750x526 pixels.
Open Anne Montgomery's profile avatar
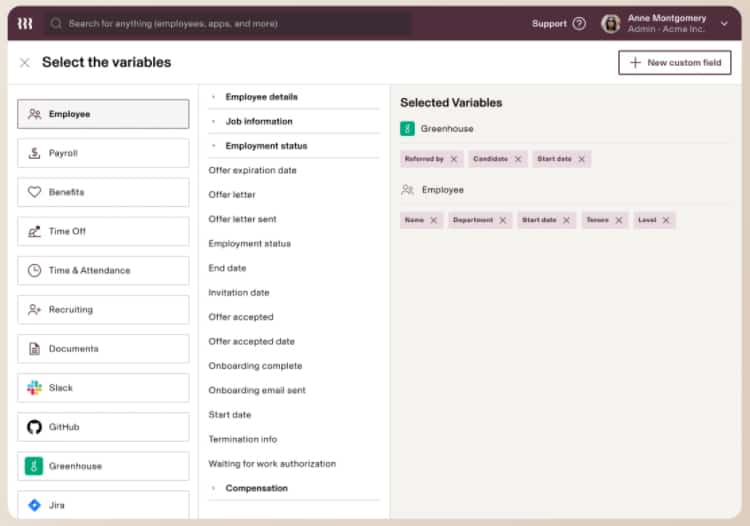coord(611,23)
